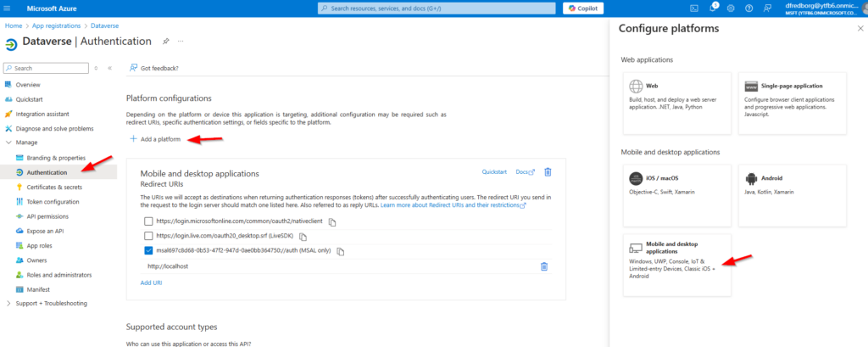Open portal settings gear
The width and height of the screenshot is (868, 347).
pos(731,8)
